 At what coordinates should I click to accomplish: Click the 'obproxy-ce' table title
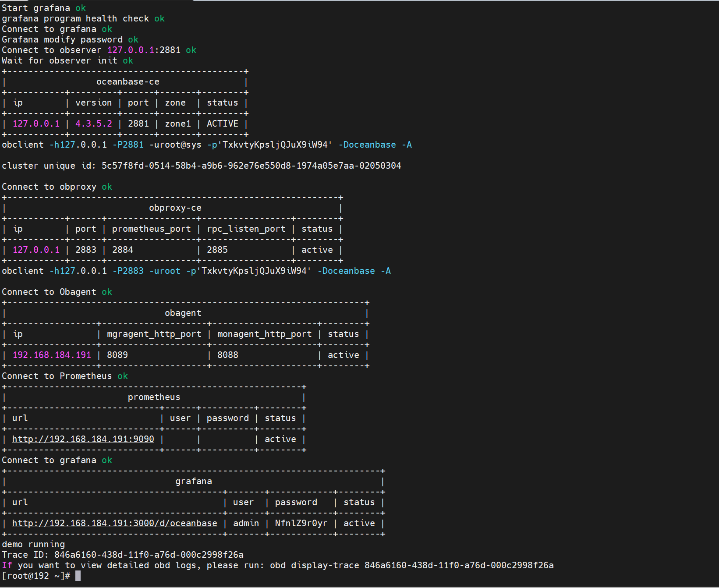point(175,208)
